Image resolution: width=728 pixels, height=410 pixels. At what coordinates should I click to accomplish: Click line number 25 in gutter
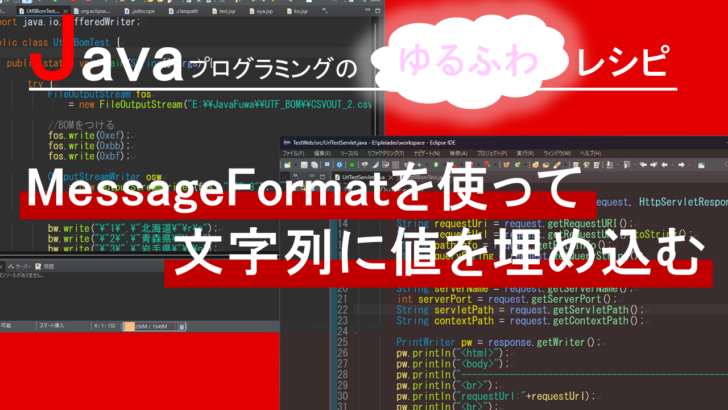point(342,342)
